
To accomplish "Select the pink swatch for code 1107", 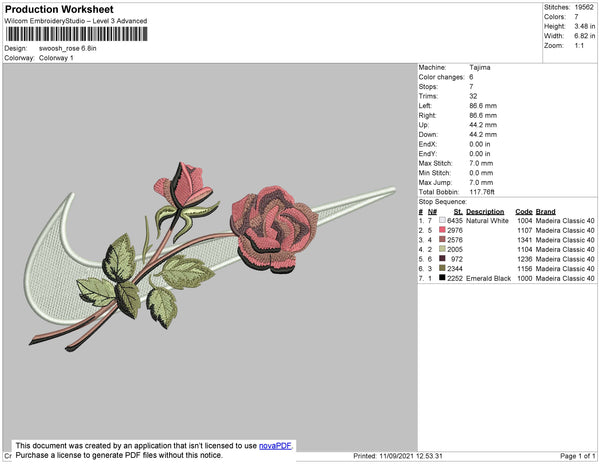I will [x=442, y=230].
